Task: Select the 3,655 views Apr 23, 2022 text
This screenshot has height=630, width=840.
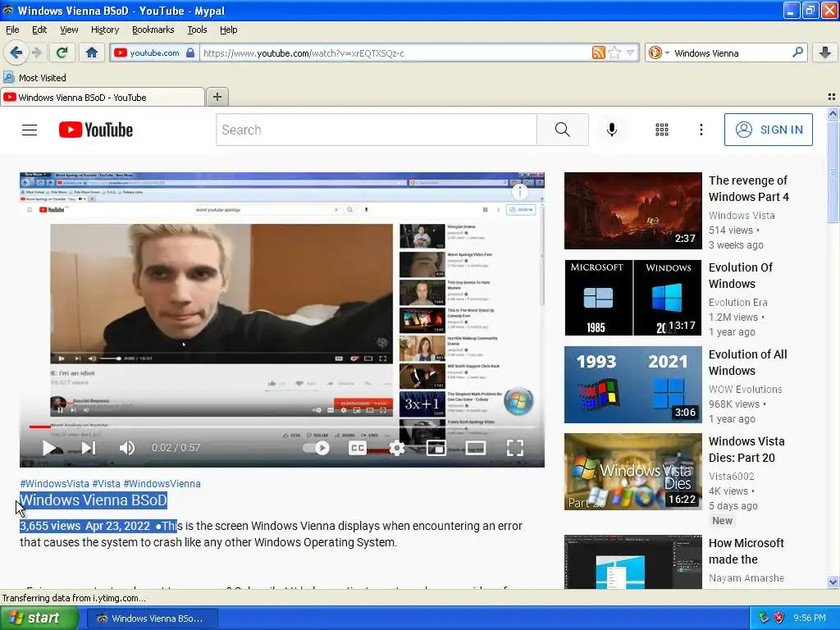Action: click(84, 526)
